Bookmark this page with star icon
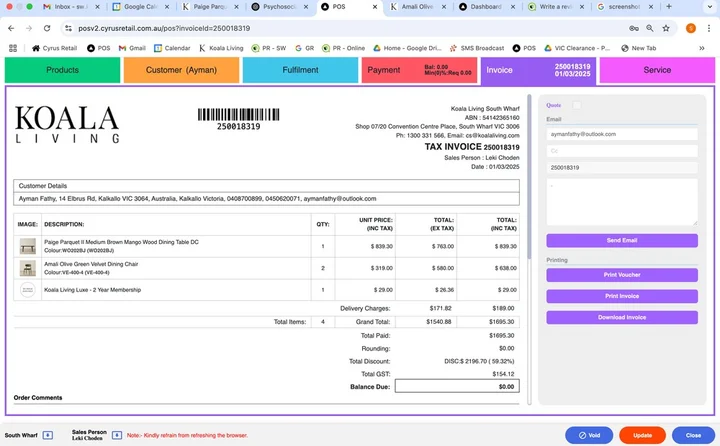Image resolution: width=720 pixels, height=446 pixels. [668, 28]
